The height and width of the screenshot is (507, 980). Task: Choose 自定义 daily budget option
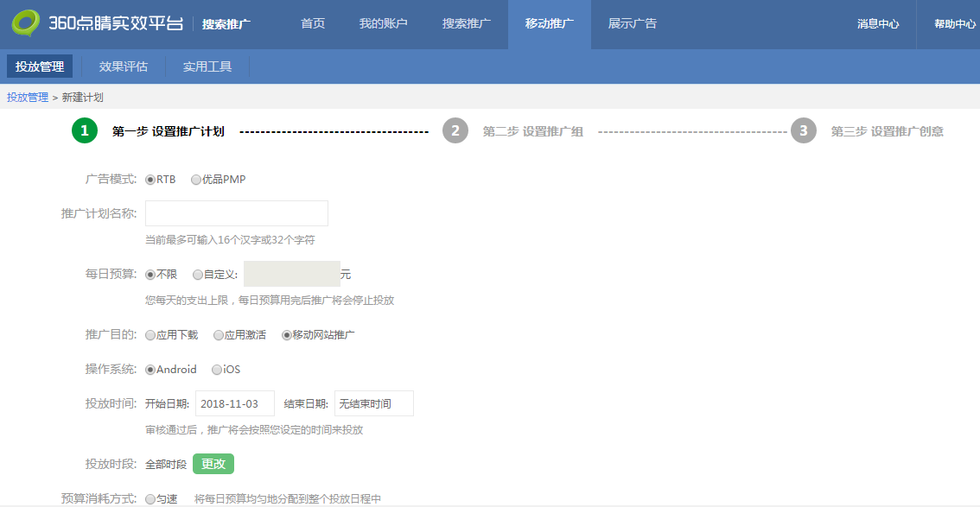coord(198,275)
